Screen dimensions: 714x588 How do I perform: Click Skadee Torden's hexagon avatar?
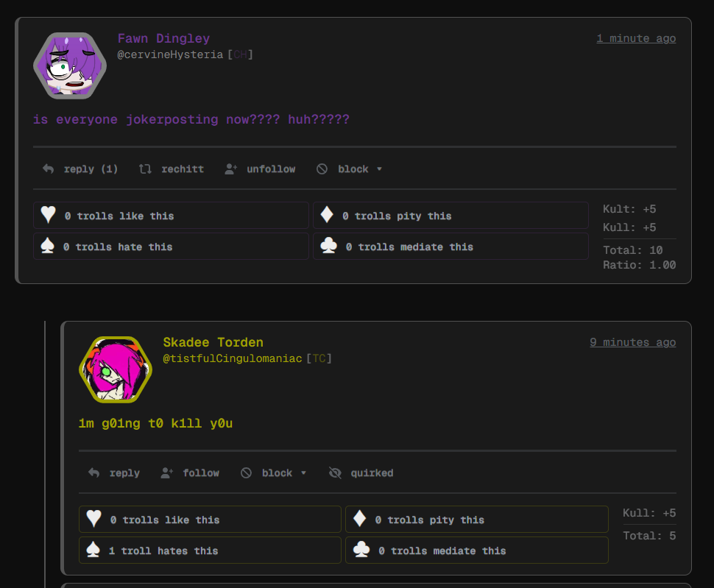coord(116,369)
